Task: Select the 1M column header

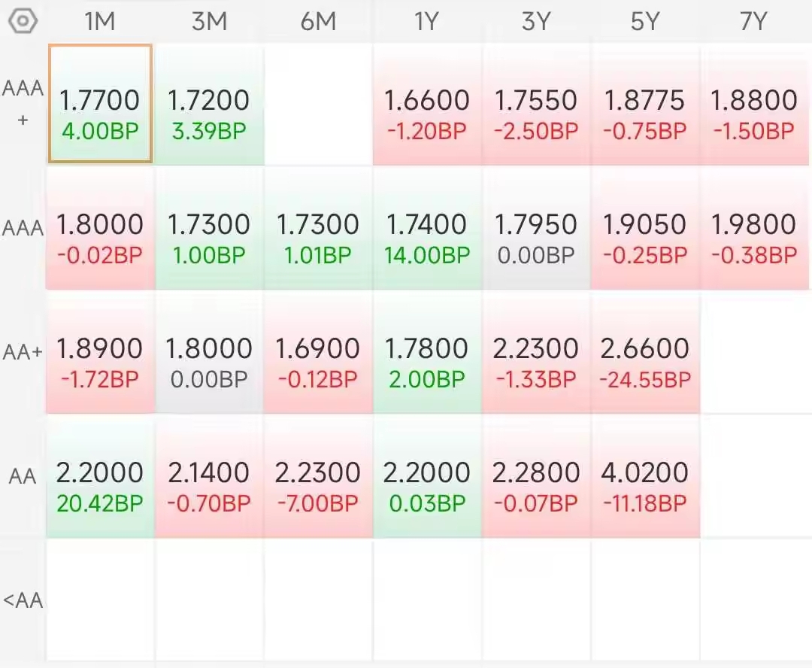Action: point(100,22)
